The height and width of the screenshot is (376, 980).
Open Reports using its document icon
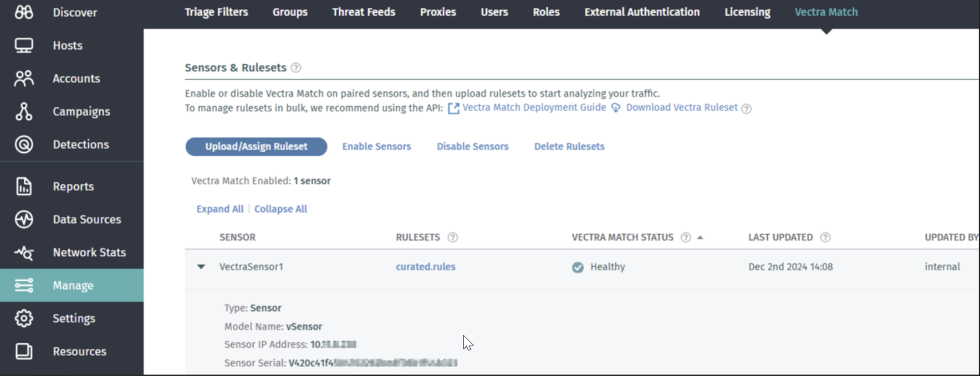(24, 187)
